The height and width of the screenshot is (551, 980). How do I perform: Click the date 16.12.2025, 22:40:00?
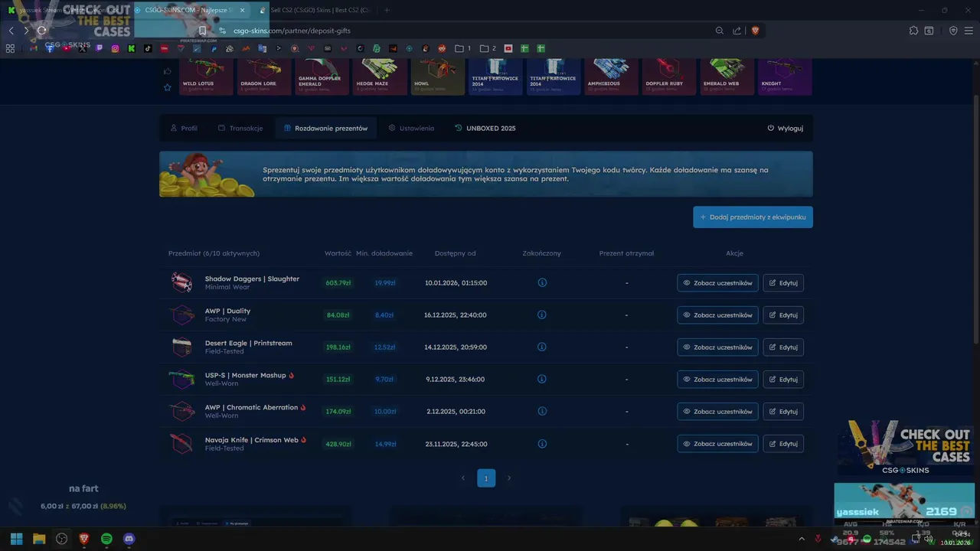pyautogui.click(x=455, y=315)
